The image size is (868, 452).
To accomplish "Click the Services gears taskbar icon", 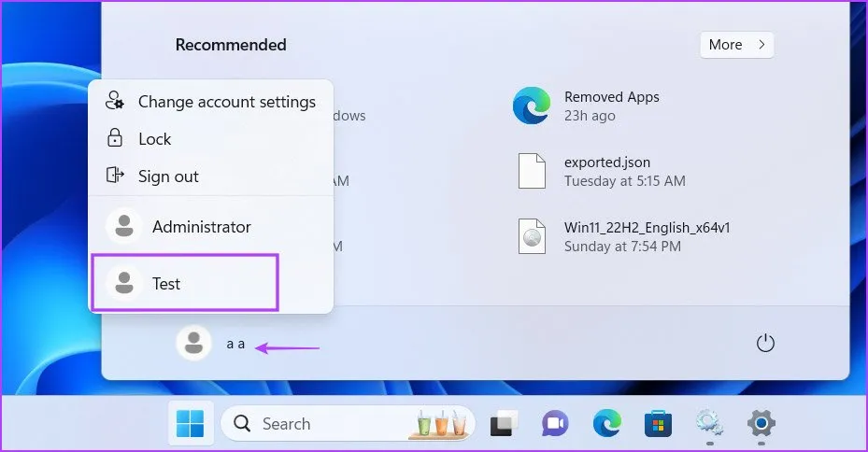I will coord(709,424).
